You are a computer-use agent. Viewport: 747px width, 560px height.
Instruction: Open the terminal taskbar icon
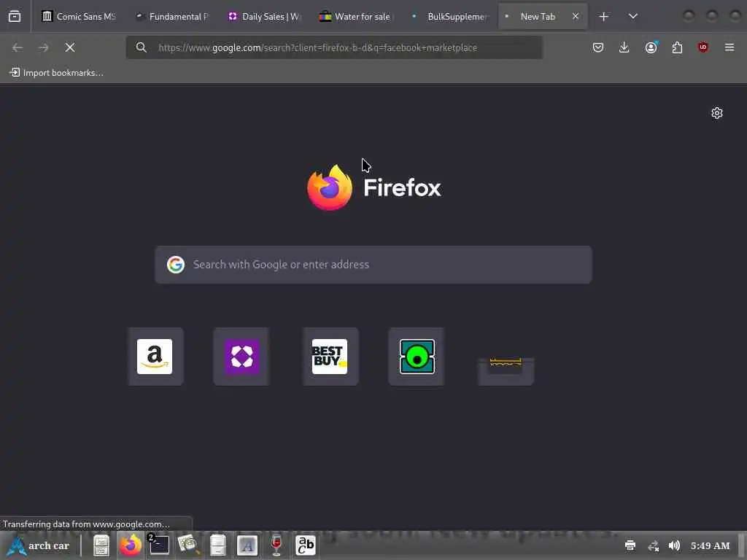click(159, 545)
